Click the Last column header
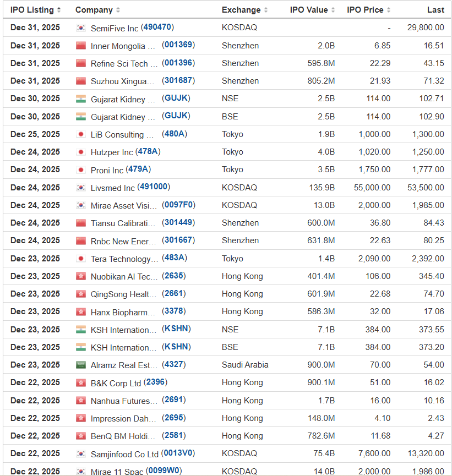Viewport: 452px width, 476px height. (x=435, y=10)
